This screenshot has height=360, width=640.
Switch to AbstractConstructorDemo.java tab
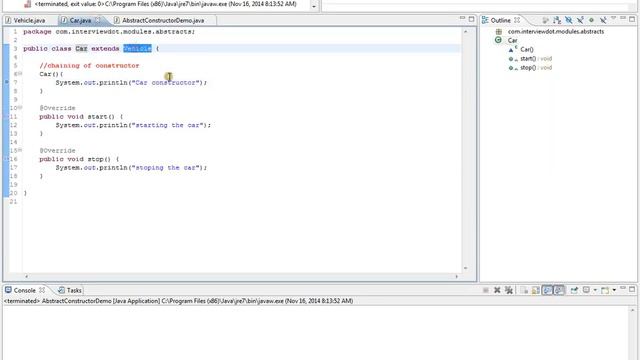pyautogui.click(x=163, y=20)
